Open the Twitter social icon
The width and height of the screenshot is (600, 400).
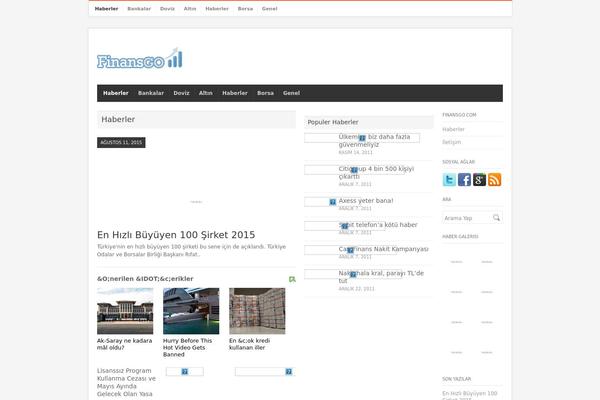pos(449,180)
